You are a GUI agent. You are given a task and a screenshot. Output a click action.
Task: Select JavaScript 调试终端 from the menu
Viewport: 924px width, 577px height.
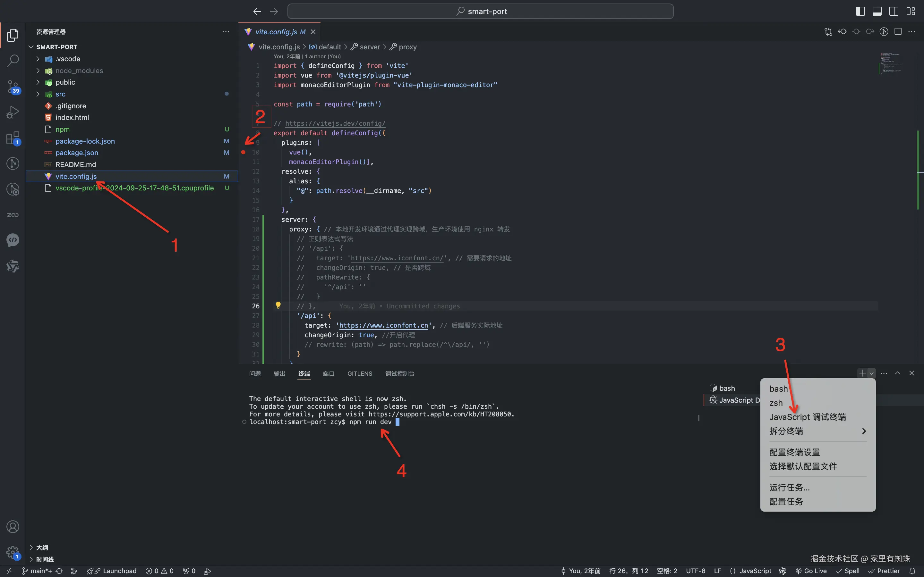(807, 417)
